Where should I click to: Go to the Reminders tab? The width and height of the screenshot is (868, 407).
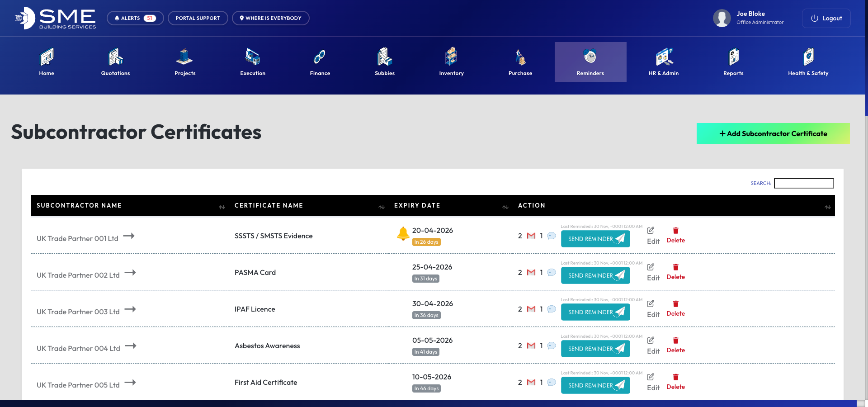[x=590, y=62]
